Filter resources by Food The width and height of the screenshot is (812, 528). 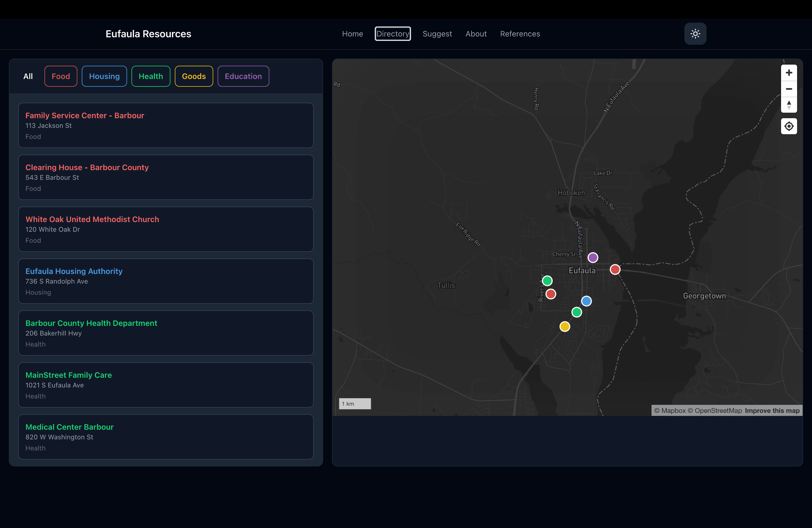click(61, 76)
